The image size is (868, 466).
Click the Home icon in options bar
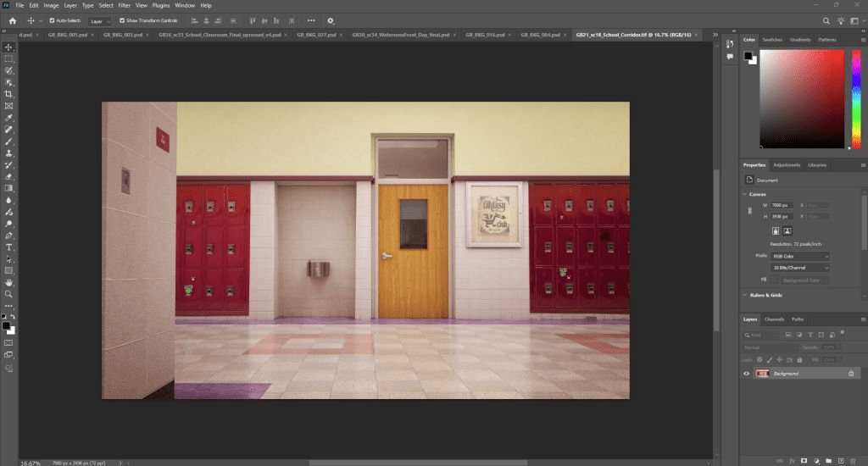coord(13,21)
